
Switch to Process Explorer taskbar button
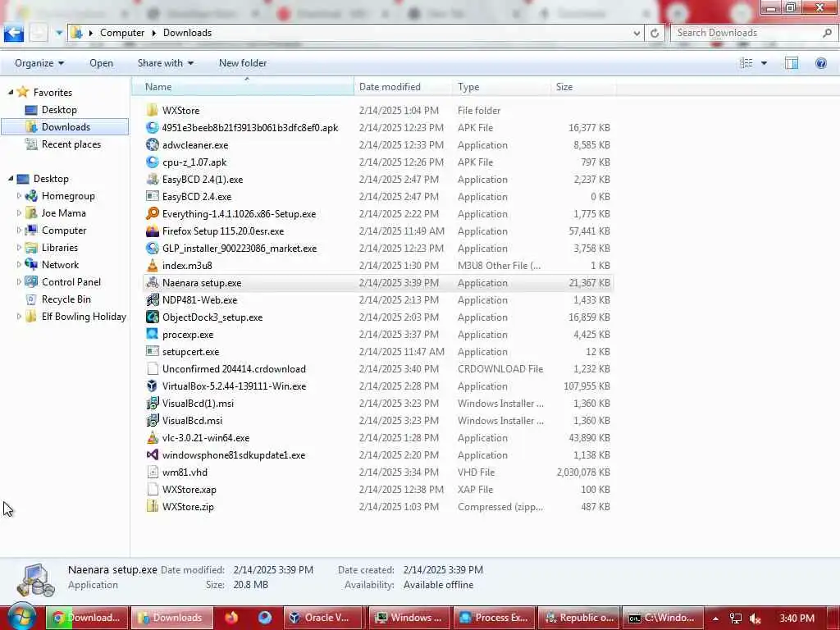pos(495,618)
